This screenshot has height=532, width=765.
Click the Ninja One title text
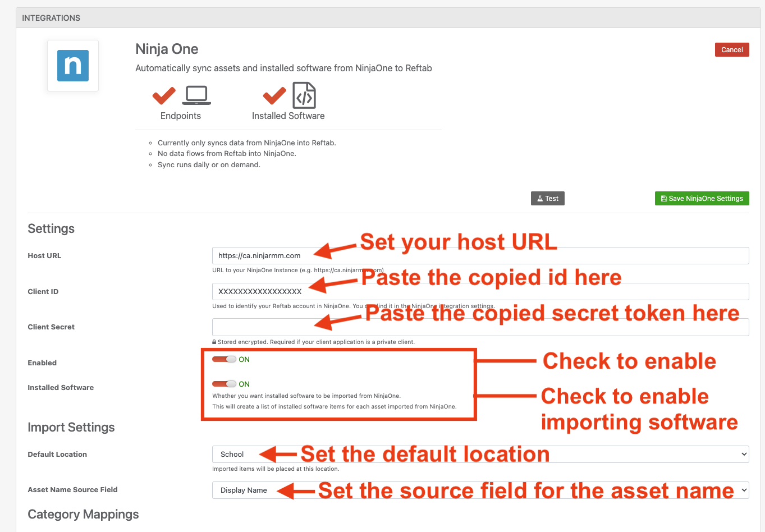tap(167, 49)
